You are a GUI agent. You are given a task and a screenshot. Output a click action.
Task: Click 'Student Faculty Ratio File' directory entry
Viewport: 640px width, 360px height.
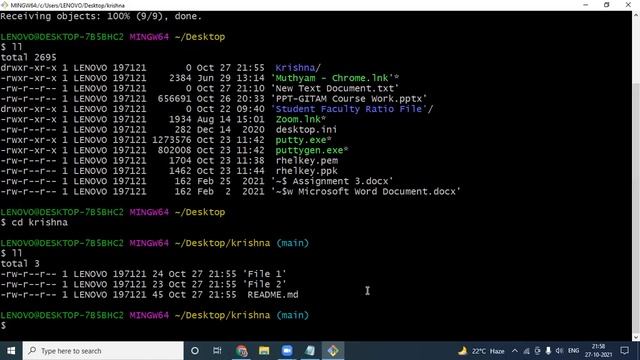[x=351, y=109]
